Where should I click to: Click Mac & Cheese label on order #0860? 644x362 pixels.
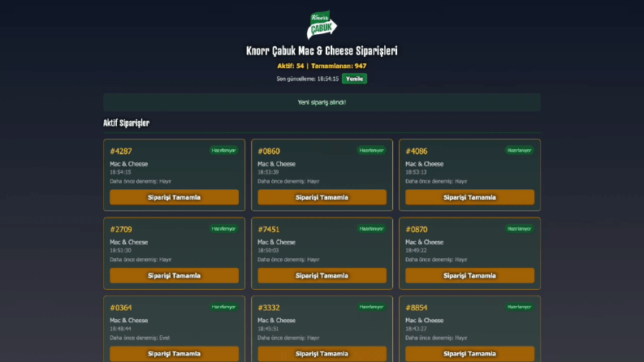(x=276, y=164)
